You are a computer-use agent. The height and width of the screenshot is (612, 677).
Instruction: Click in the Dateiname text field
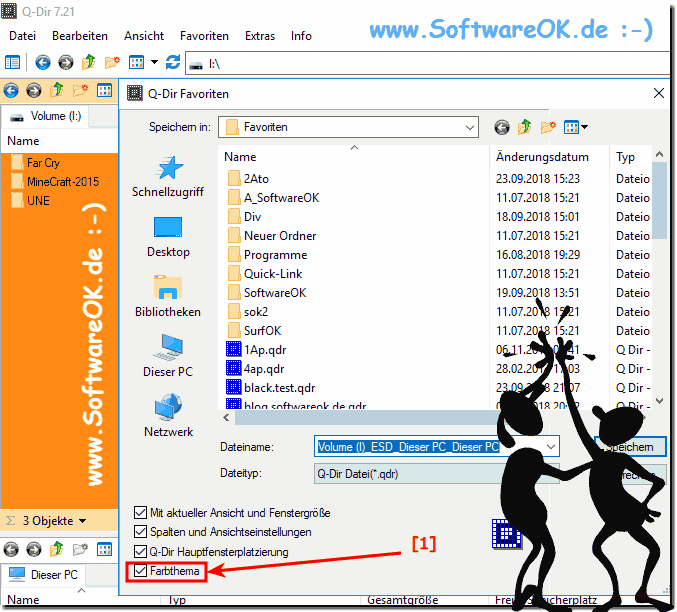(x=430, y=447)
